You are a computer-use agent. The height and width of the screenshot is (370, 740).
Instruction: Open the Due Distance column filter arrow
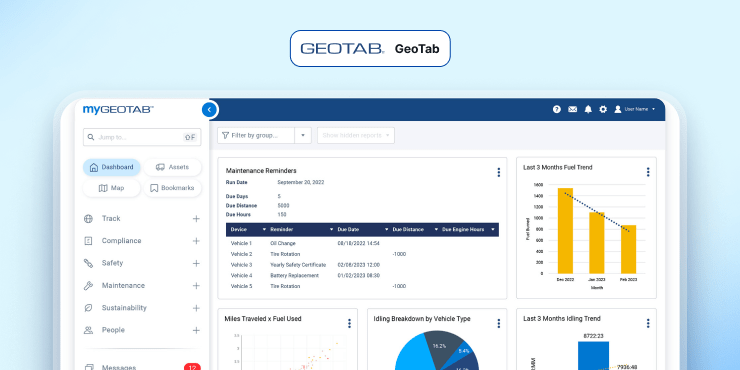tap(436, 230)
